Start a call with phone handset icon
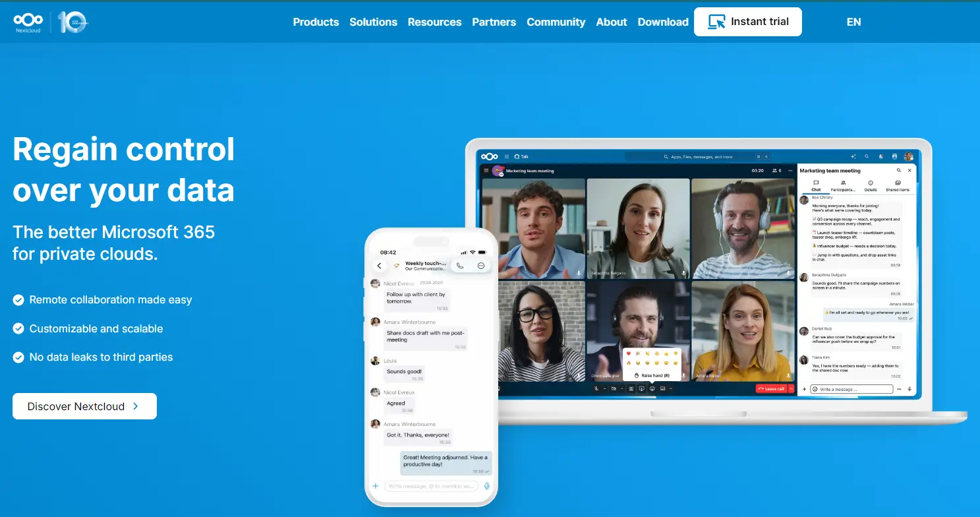The image size is (980, 517). pos(460,266)
